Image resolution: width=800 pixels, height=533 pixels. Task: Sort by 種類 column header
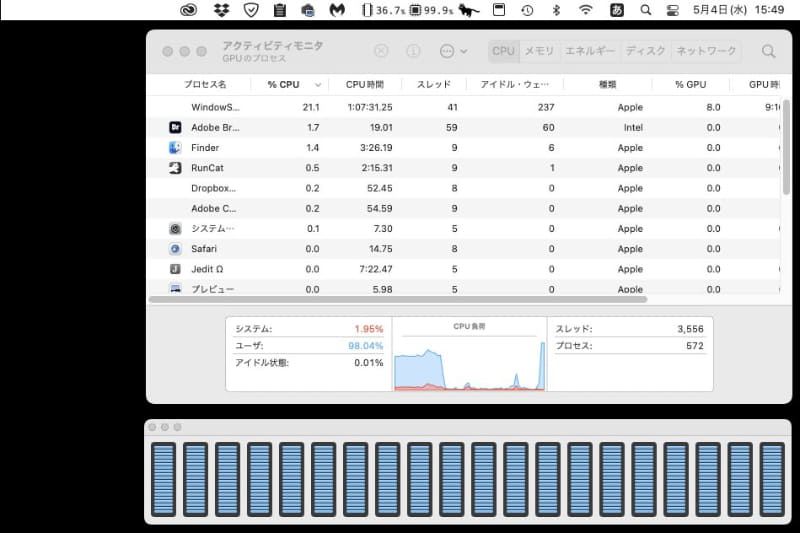607,85
